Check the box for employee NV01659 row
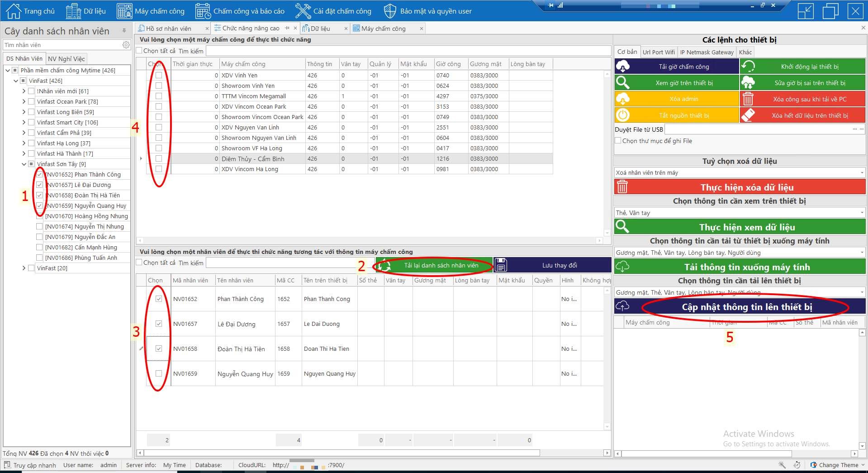 pos(159,373)
